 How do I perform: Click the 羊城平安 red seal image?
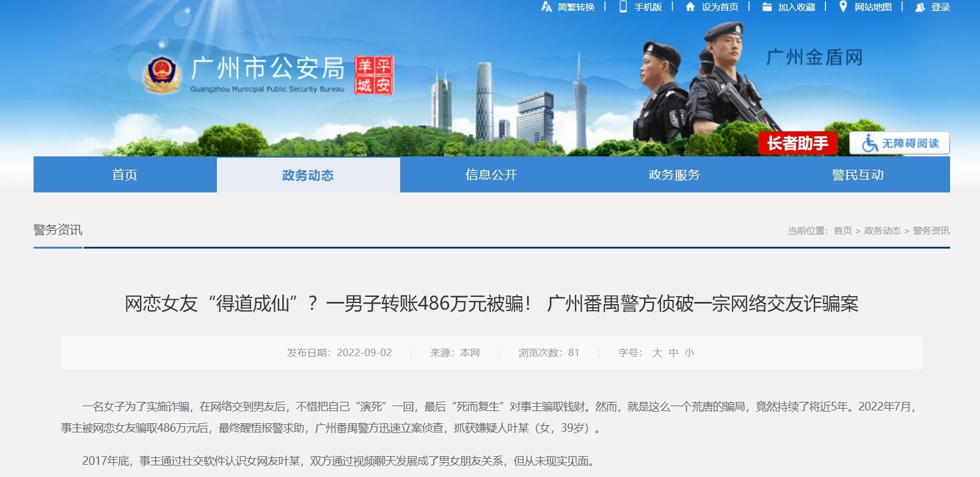coord(374,76)
